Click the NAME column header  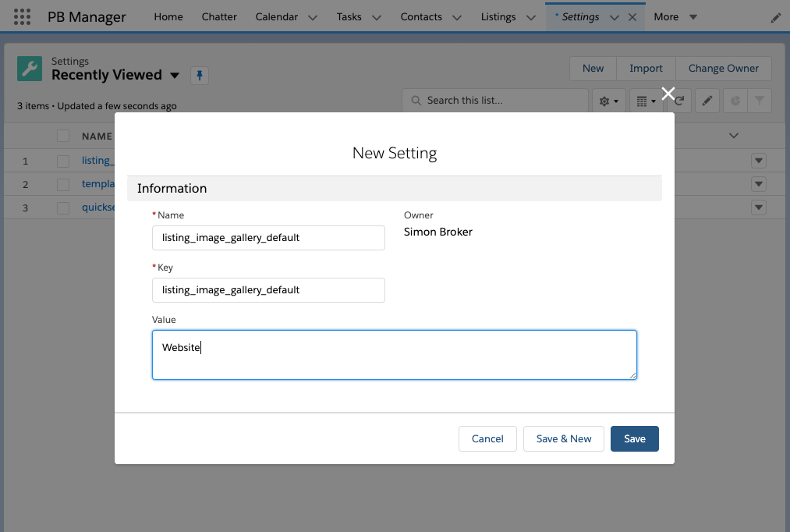[97, 136]
